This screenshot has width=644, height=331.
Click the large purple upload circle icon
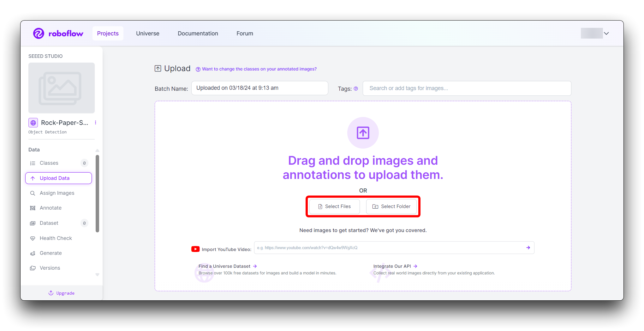pyautogui.click(x=363, y=133)
